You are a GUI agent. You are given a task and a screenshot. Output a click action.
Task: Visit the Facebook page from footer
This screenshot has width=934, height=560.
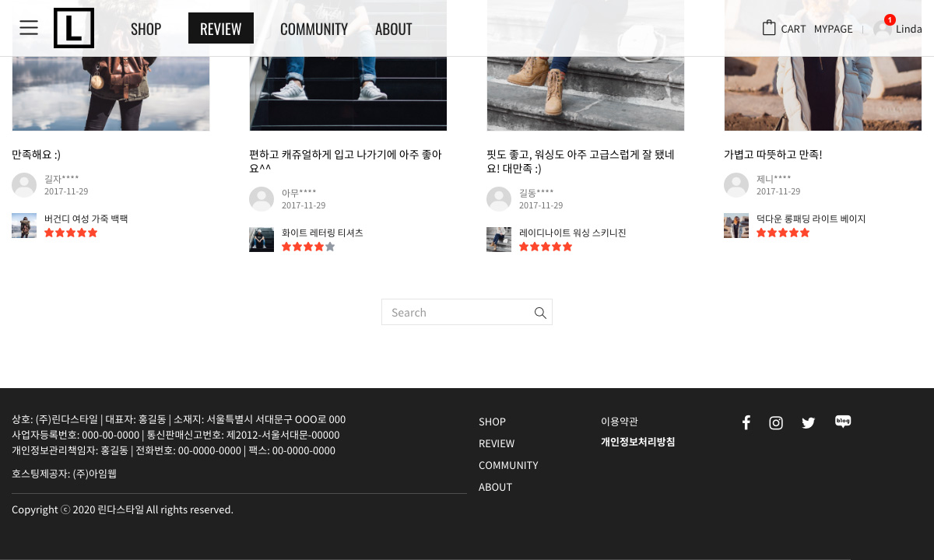point(746,422)
